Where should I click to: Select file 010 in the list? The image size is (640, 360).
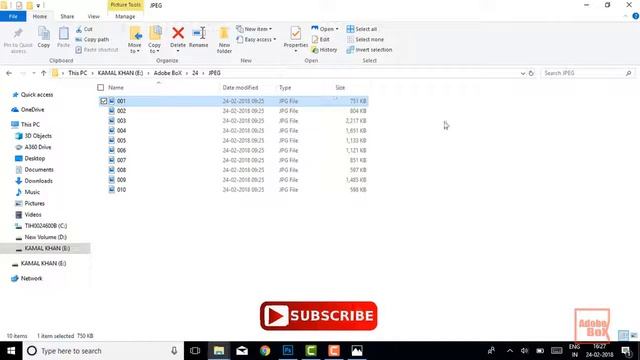tap(233, 190)
